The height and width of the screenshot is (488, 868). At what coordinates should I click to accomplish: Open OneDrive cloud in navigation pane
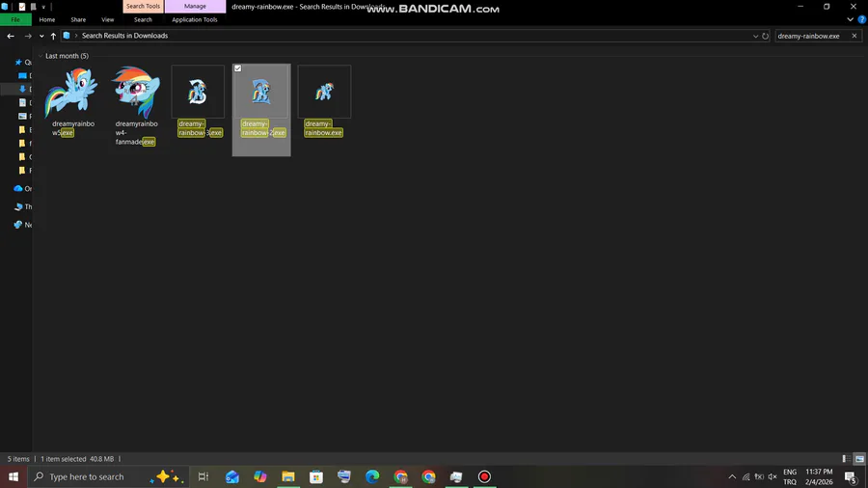pos(18,189)
